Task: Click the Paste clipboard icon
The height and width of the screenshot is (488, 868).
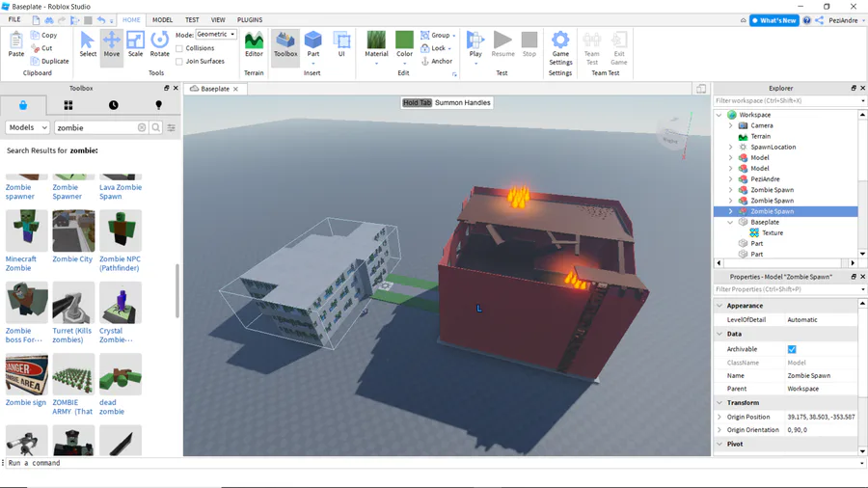Action: (16, 40)
